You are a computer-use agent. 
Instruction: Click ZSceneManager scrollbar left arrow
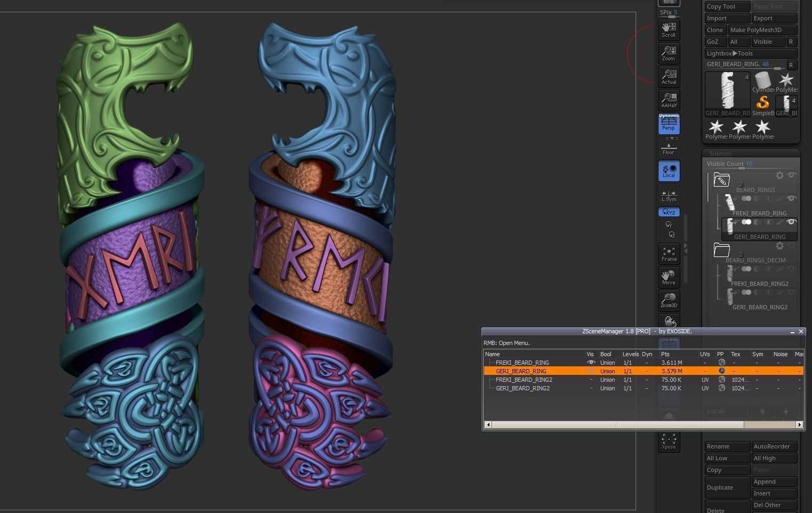coord(488,425)
